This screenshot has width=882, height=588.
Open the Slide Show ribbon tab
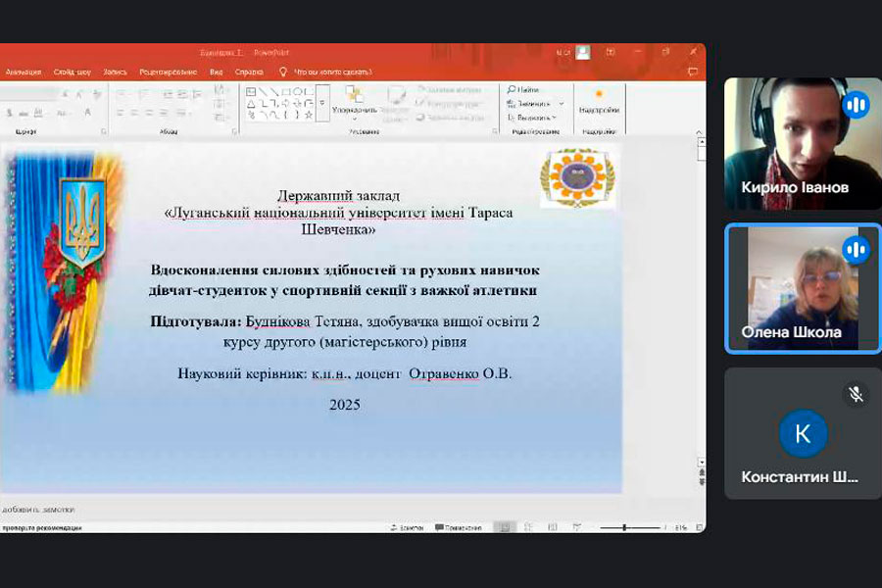click(x=73, y=72)
